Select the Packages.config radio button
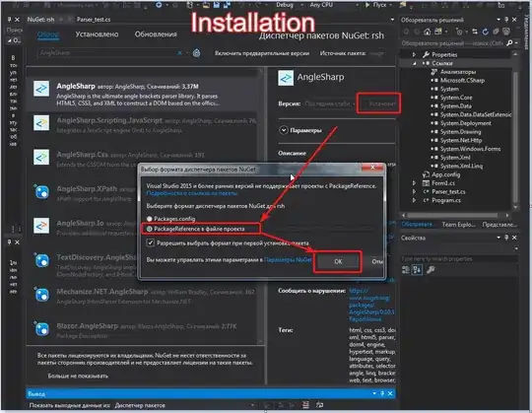Screen dimensions: 532x413 click(150, 219)
